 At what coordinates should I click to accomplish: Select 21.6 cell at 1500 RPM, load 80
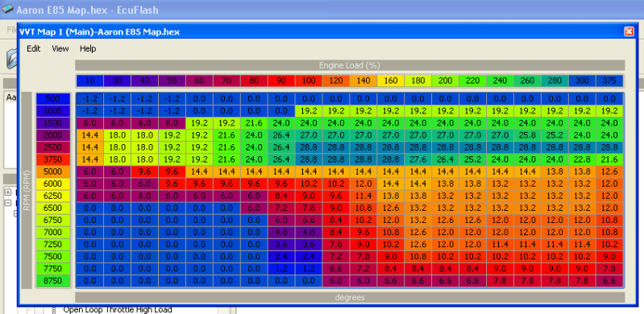coord(254,123)
